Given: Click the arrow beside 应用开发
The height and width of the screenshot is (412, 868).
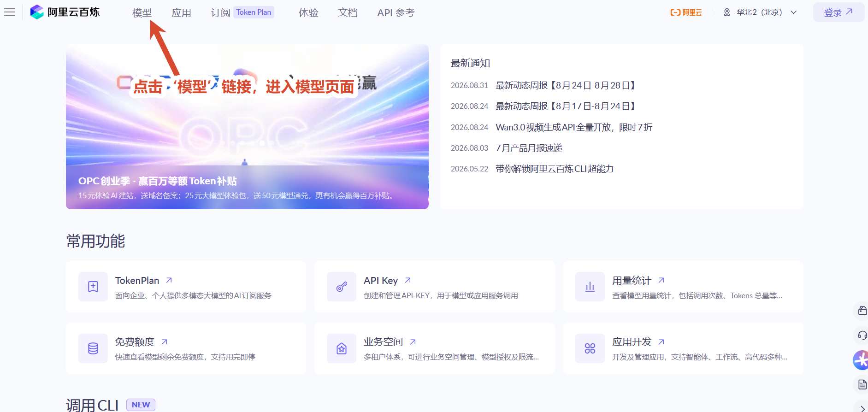Looking at the screenshot, I should point(661,342).
